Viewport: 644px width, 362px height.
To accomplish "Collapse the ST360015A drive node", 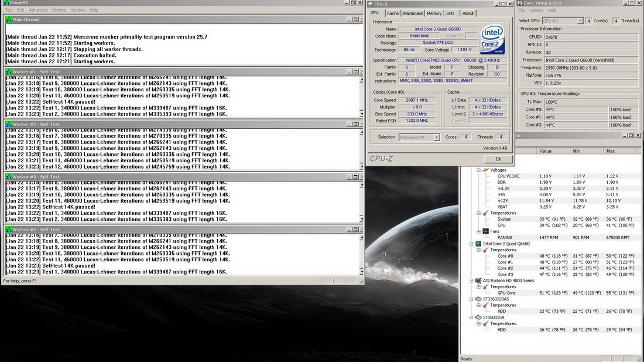I will tap(471, 317).
